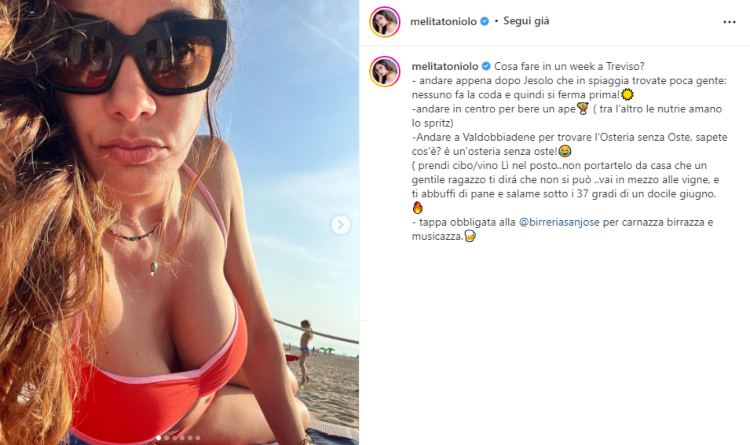This screenshot has height=445, width=750.
Task: Select the second carousel indicator dot
Action: [166, 438]
